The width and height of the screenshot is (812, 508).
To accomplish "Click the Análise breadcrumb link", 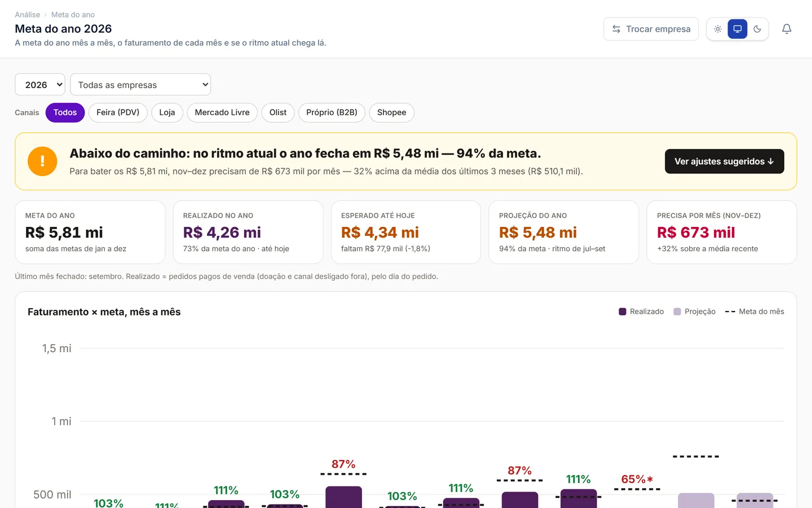I will pyautogui.click(x=27, y=15).
